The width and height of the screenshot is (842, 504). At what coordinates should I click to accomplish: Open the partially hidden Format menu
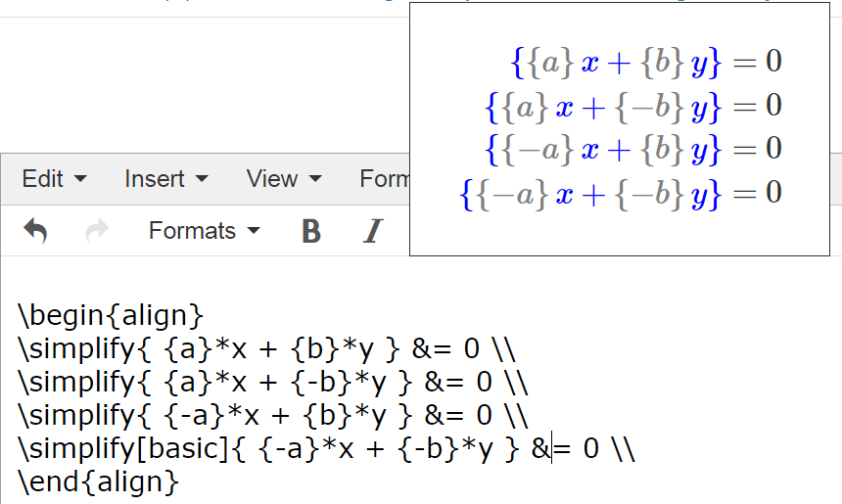point(384,179)
